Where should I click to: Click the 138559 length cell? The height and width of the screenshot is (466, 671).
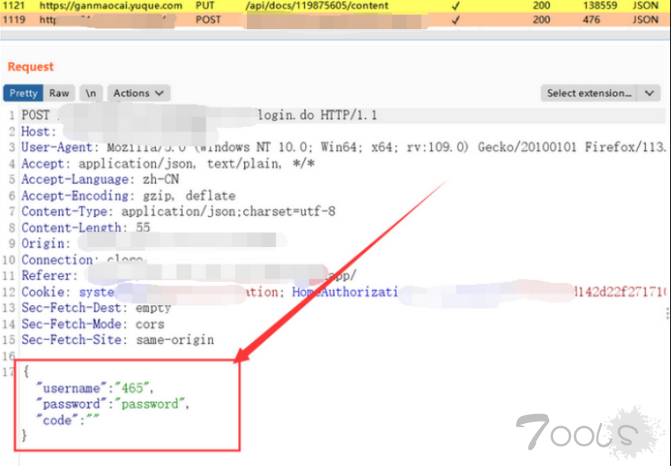600,6
